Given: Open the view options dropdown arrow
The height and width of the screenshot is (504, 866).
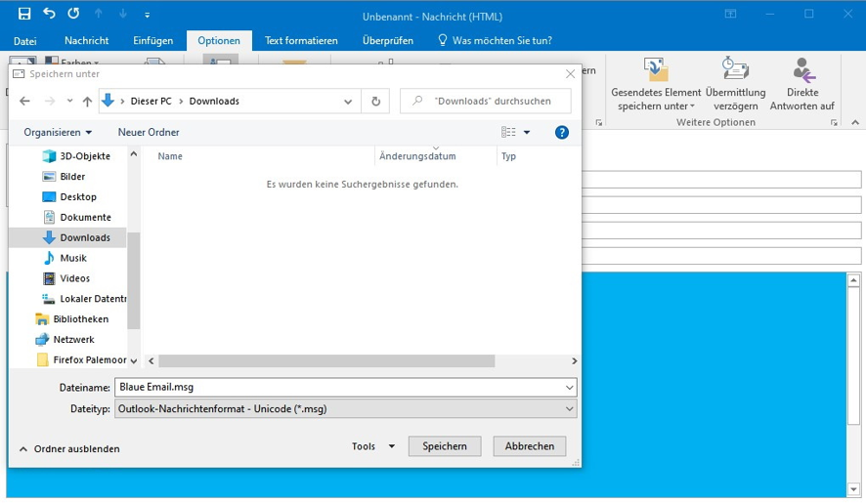Looking at the screenshot, I should click(527, 133).
